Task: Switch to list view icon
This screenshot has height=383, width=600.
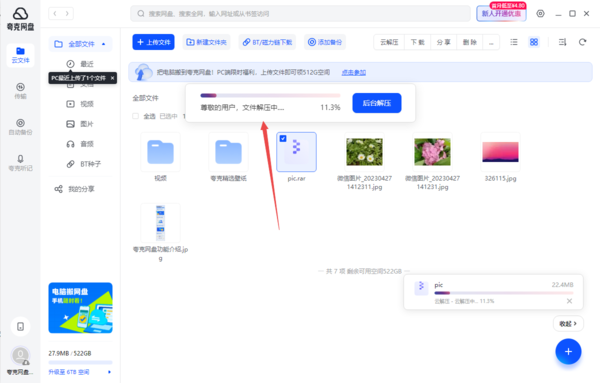Action: click(514, 42)
